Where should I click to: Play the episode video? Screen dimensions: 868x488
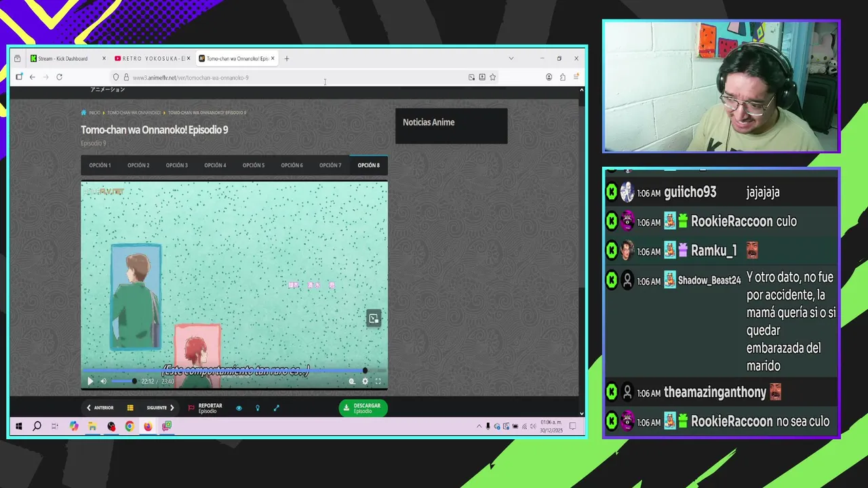pos(90,382)
